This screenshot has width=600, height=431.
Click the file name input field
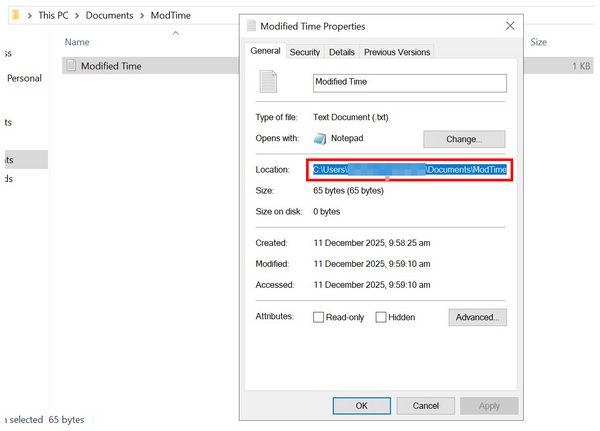[x=410, y=83]
